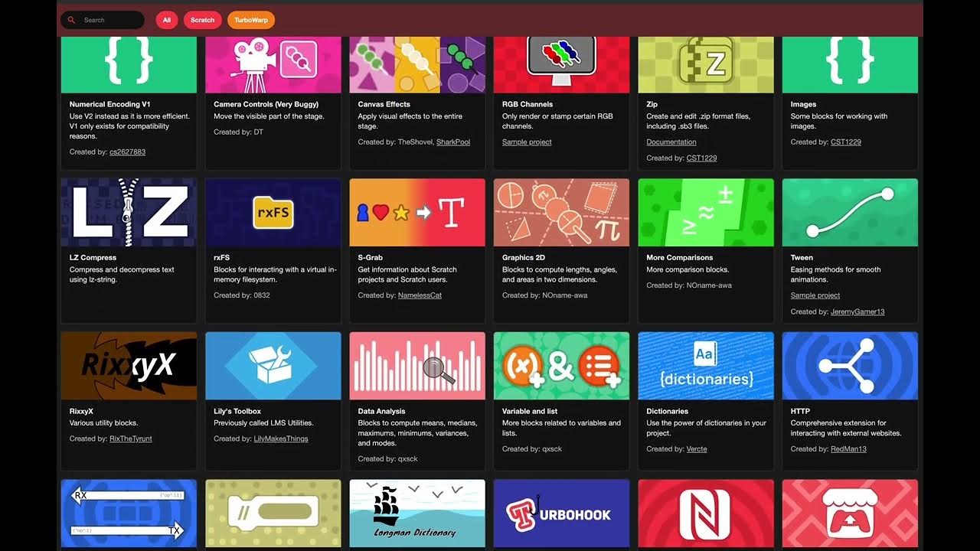Click the Canvas Effects title
The image size is (980, 551).
click(384, 104)
